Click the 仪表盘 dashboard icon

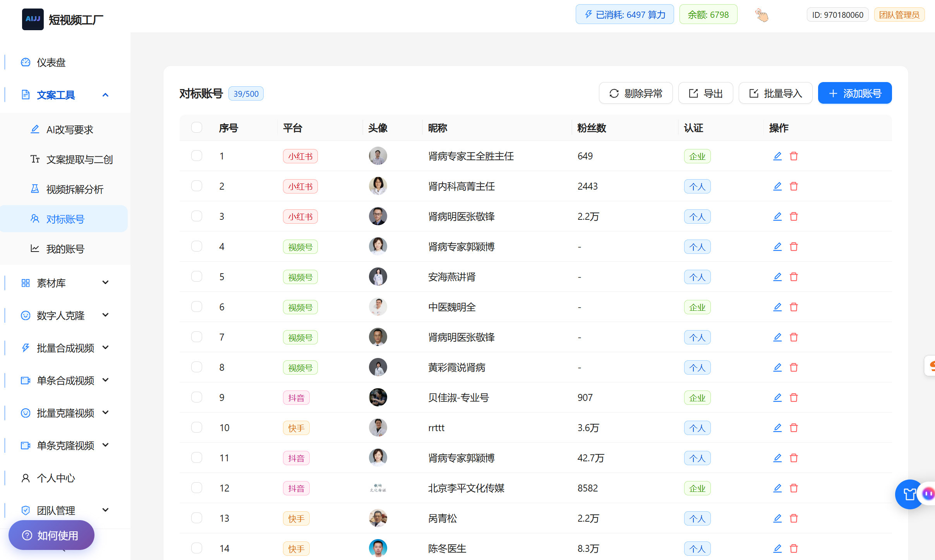click(x=26, y=62)
